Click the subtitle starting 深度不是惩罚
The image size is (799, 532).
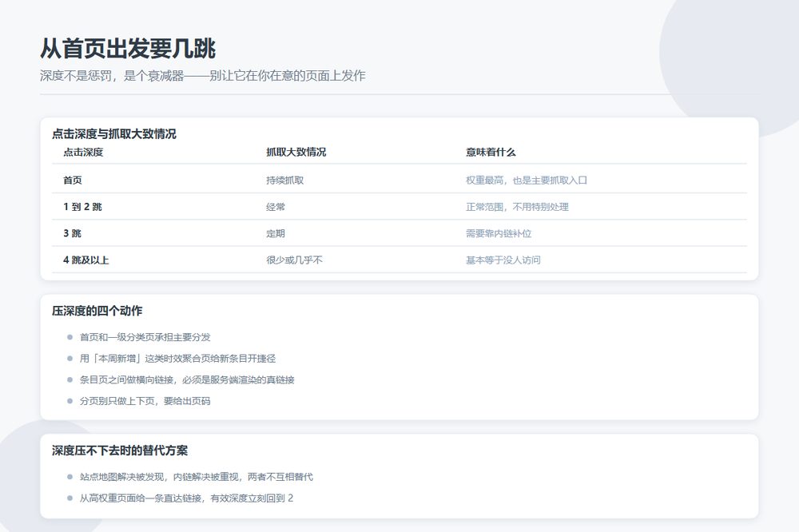point(203,76)
